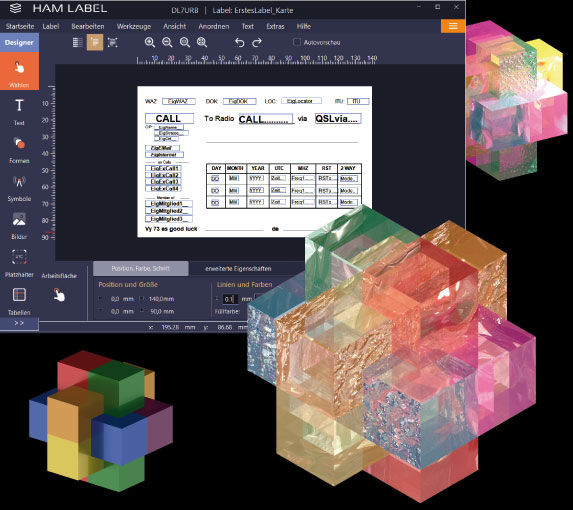573x510 pixels.
Task: Click the line width input field
Action: [x=230, y=299]
